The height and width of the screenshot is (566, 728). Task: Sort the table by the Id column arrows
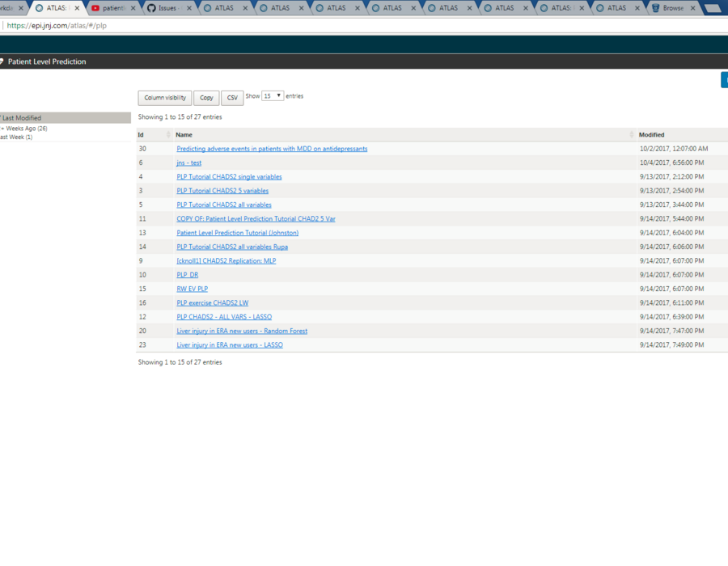168,134
